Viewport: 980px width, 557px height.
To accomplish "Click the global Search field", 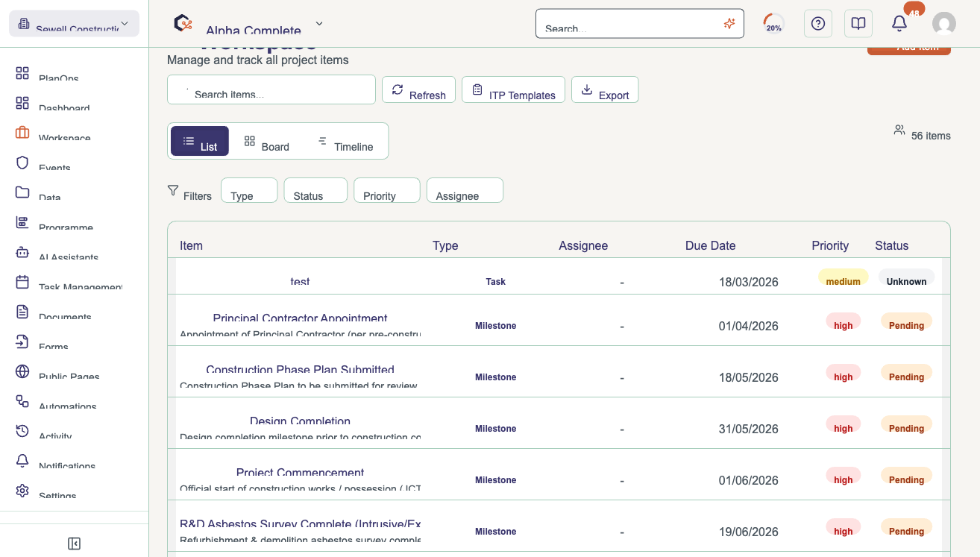I will [x=640, y=24].
